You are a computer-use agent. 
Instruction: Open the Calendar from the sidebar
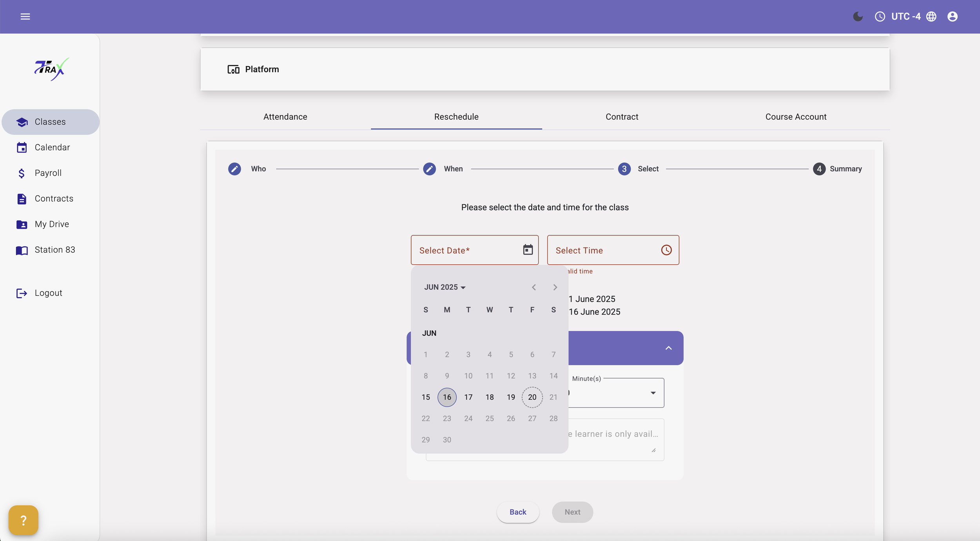[52, 147]
